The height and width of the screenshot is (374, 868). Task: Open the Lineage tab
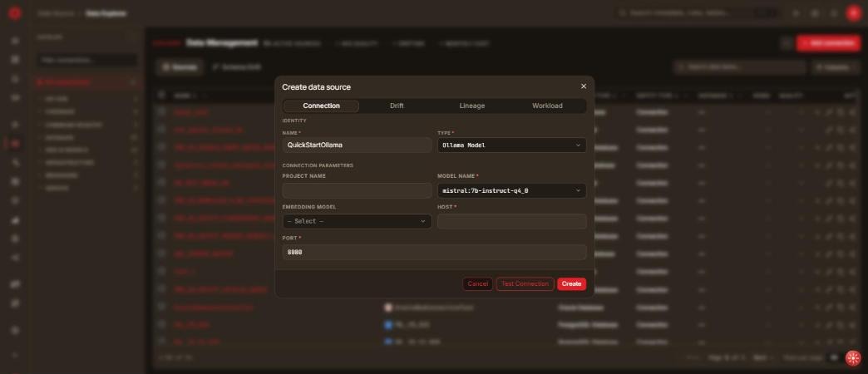point(471,106)
